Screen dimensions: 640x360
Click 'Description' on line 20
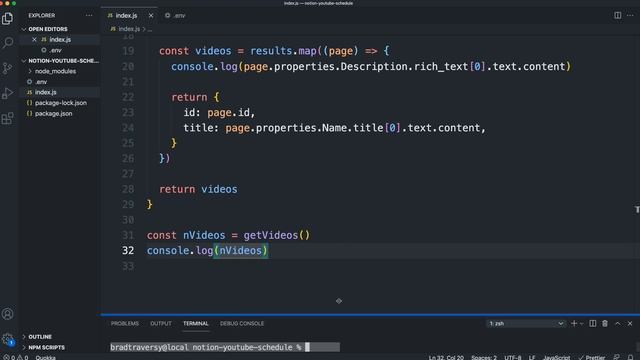(374, 67)
